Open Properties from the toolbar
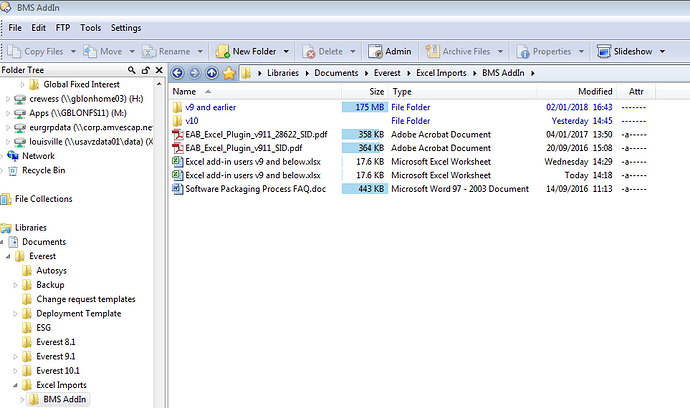The height and width of the screenshot is (408, 690). tap(543, 51)
